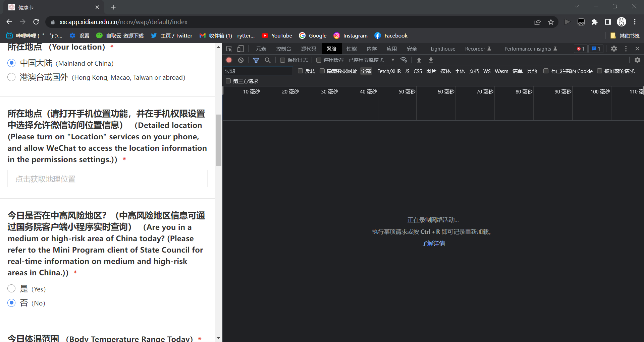The width and height of the screenshot is (644, 342).
Task: Clear the network log
Action: [x=241, y=60]
